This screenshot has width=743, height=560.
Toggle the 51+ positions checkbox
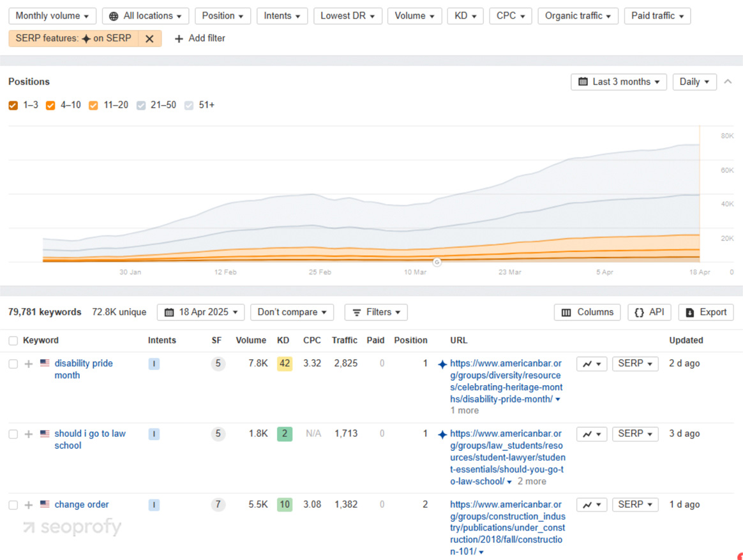point(188,105)
